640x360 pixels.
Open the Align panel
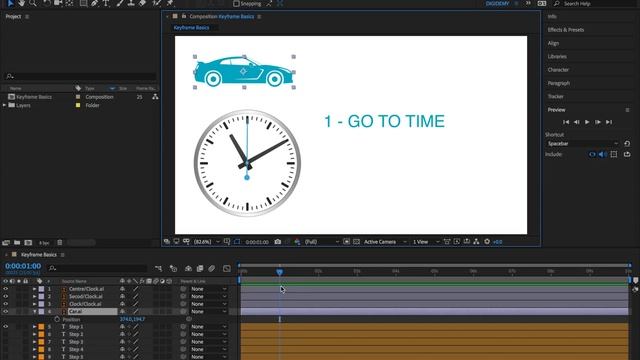[553, 43]
